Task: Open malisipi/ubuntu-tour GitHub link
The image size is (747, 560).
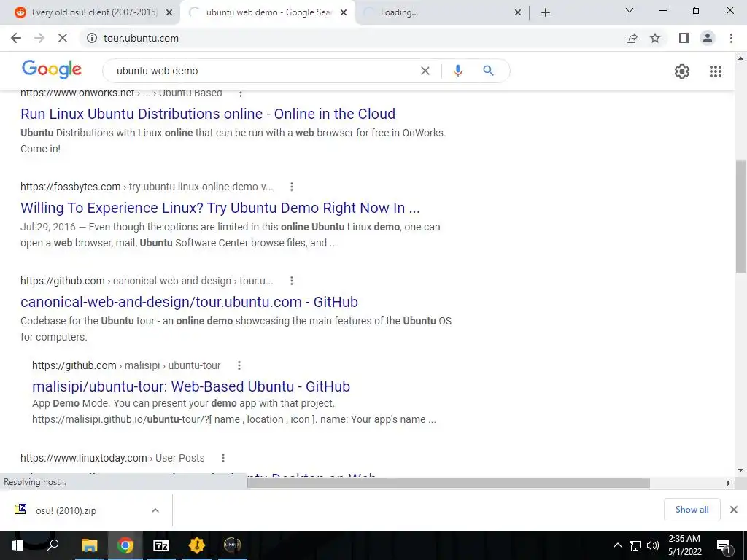Action: [x=191, y=386]
